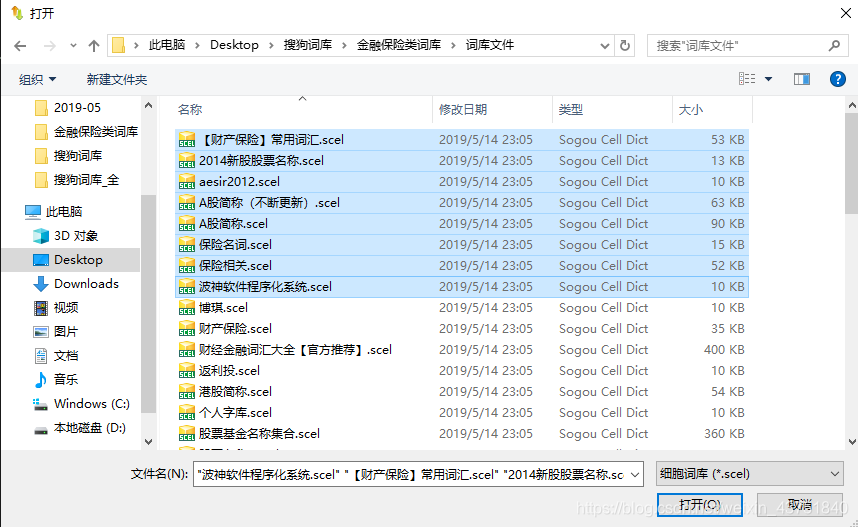Click the search magnifier icon

[834, 45]
